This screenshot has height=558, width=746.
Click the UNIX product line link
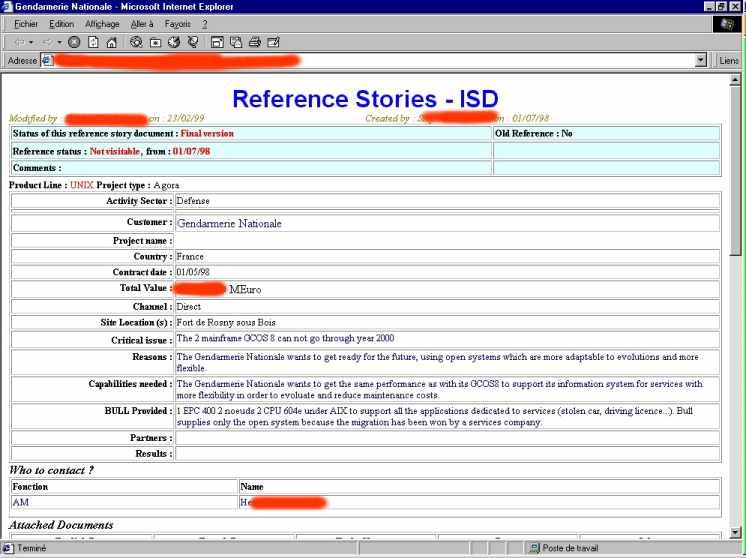82,185
